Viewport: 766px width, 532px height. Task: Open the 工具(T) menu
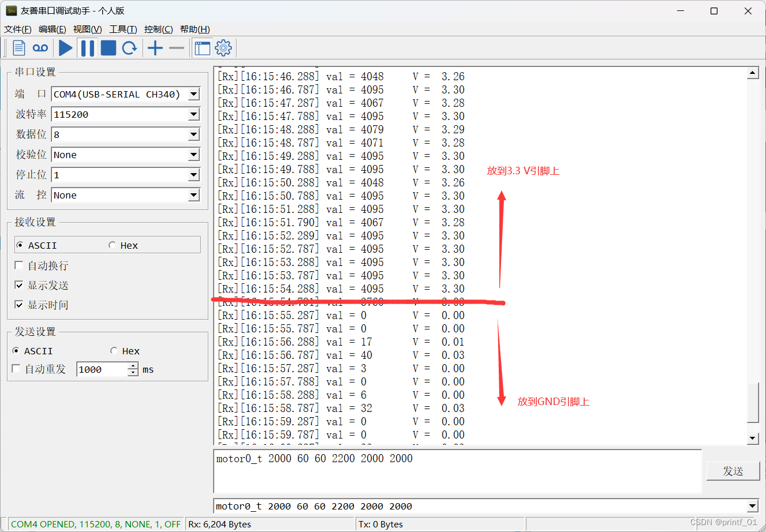[x=124, y=29]
